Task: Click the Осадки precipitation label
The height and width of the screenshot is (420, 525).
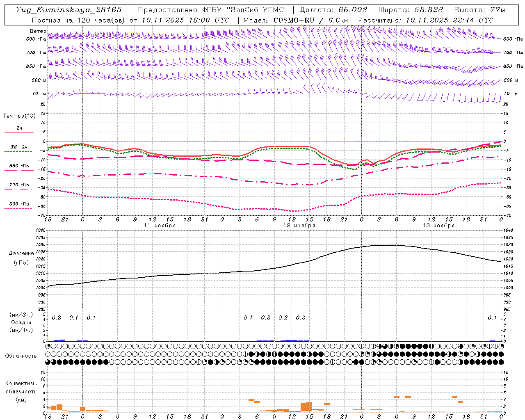Action: [21, 322]
